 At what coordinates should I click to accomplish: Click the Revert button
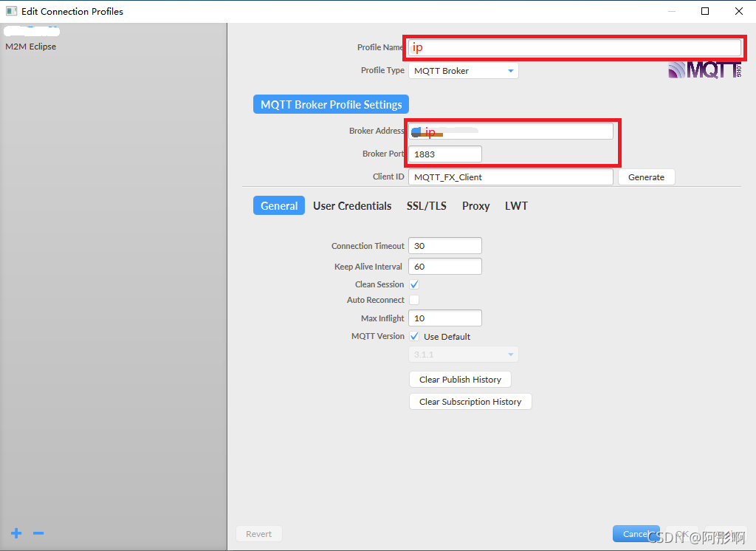point(259,533)
